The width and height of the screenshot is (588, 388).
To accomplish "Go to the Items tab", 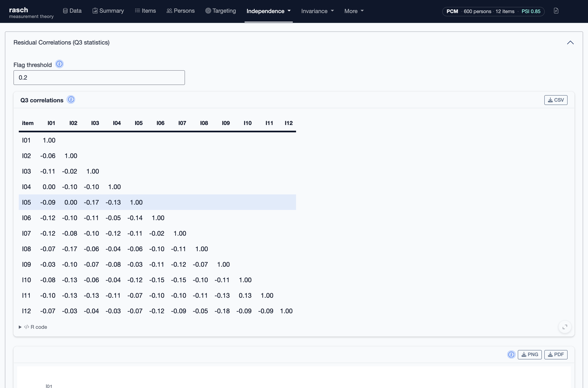I will click(145, 11).
